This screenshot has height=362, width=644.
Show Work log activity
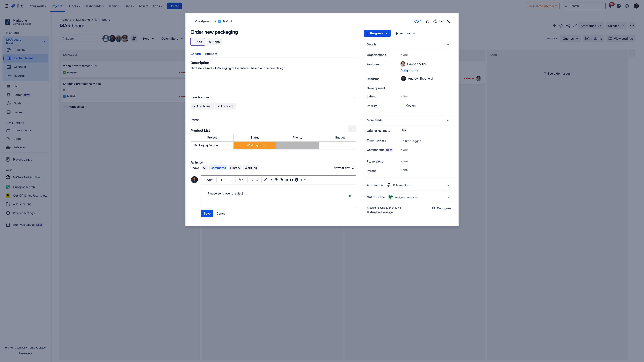tap(251, 168)
